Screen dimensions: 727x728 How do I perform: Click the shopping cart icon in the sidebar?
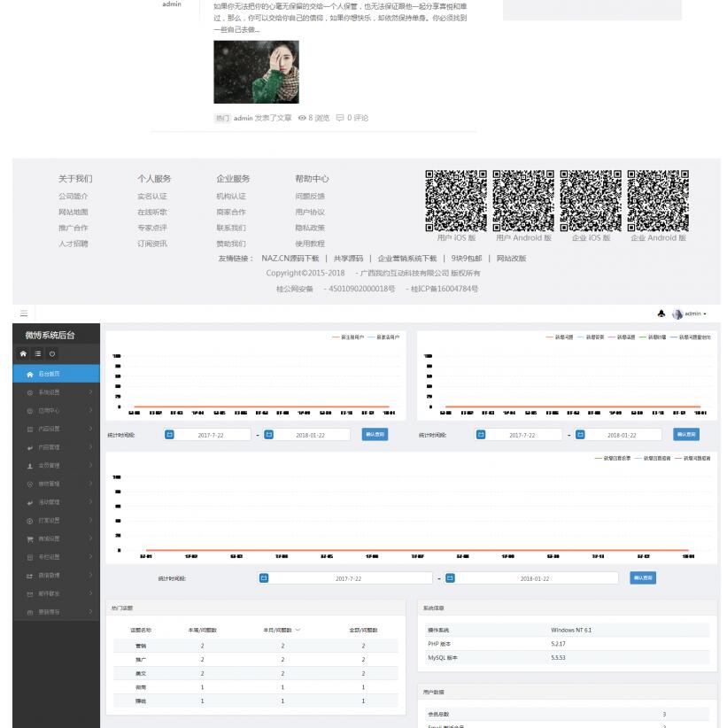tap(29, 538)
